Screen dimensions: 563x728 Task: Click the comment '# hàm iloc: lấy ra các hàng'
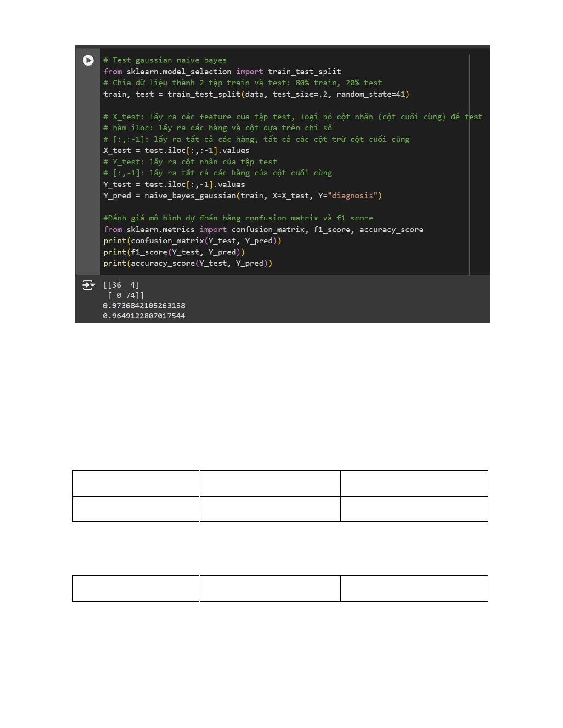pyautogui.click(x=217, y=128)
